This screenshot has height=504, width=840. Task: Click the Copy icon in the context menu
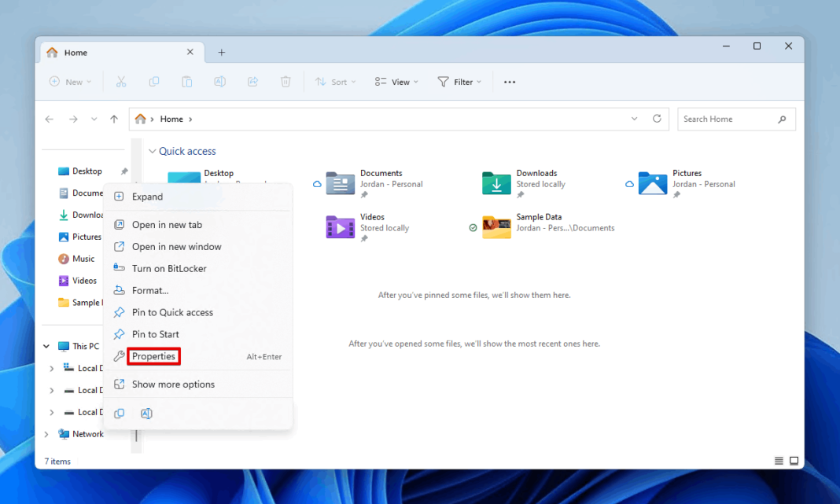(x=119, y=413)
